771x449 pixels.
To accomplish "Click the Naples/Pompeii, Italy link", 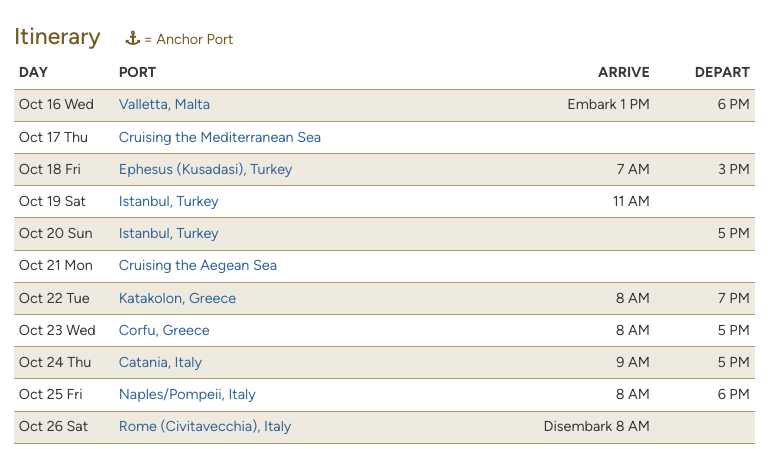I will 187,394.
